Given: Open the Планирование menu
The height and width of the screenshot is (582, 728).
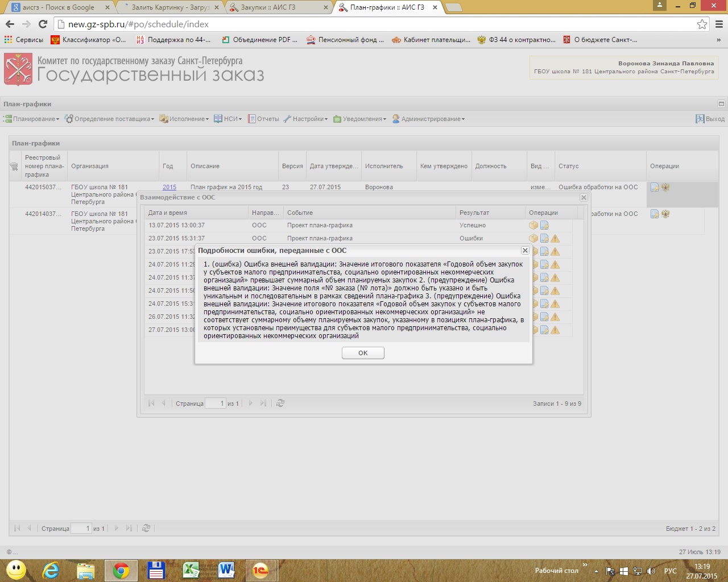Looking at the screenshot, I should click(x=32, y=119).
